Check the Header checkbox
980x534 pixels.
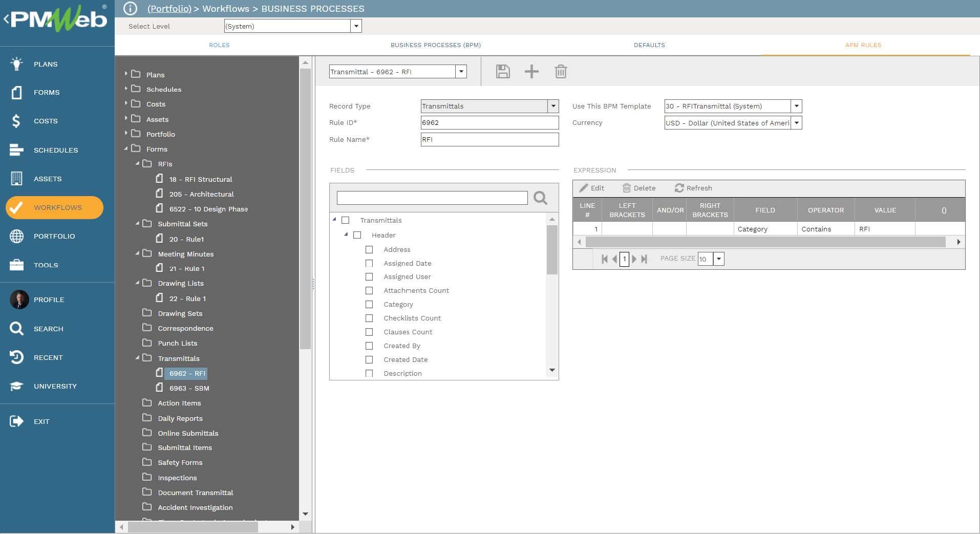[x=357, y=235]
